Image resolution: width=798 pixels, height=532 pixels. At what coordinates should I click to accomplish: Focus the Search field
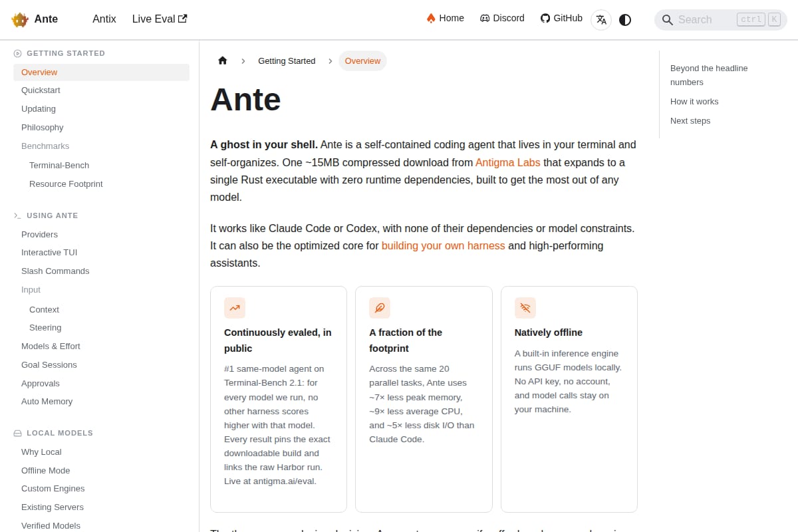721,20
